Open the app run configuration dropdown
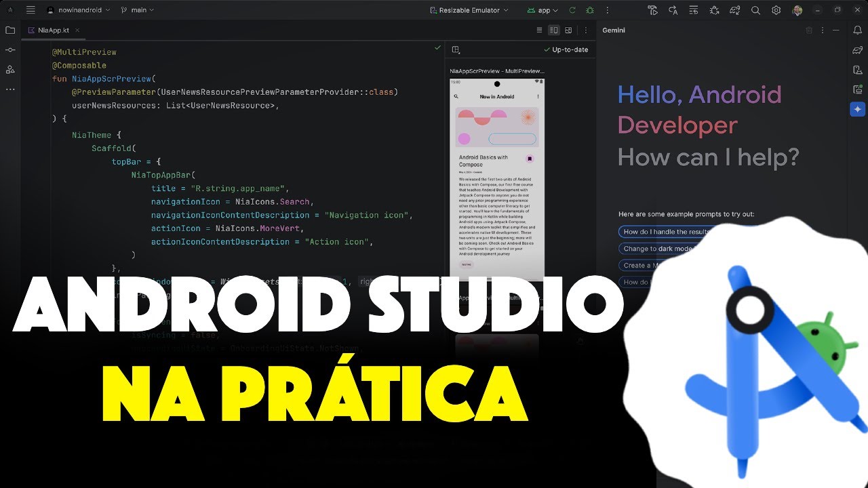The width and height of the screenshot is (868, 488). (x=543, y=10)
